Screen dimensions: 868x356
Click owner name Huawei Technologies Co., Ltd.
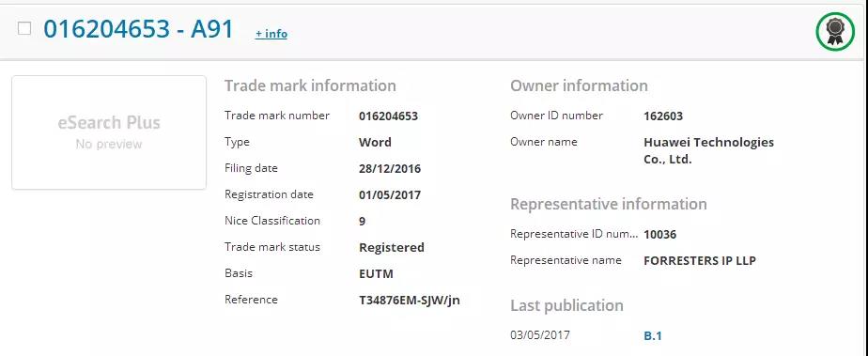(708, 150)
